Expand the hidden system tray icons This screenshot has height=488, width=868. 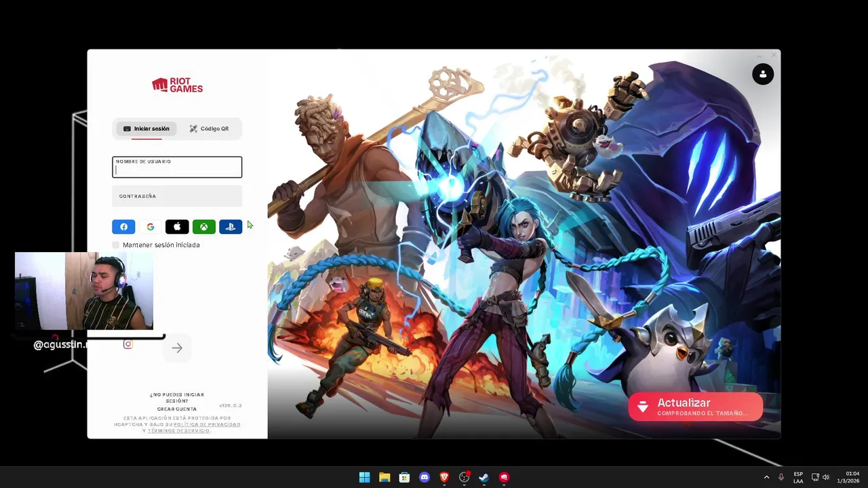point(767,477)
